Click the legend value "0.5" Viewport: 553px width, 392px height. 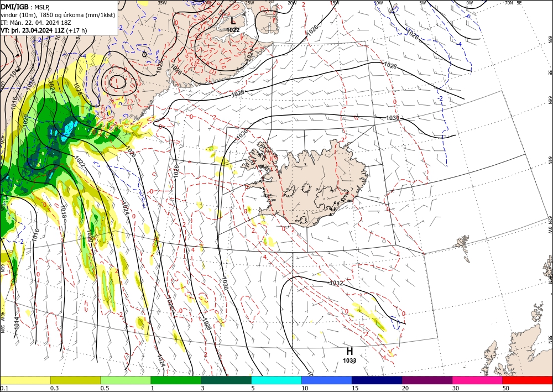coord(105,388)
